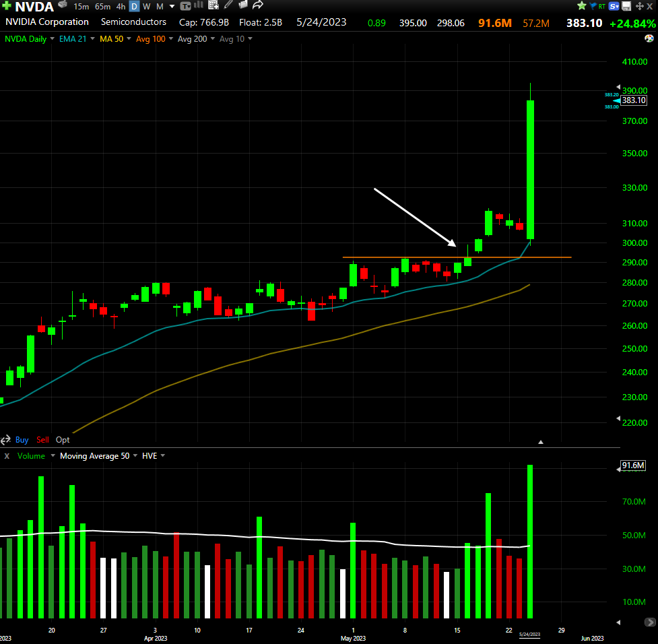
Task: Click the Avg 200 indicator label
Action: tap(192, 39)
